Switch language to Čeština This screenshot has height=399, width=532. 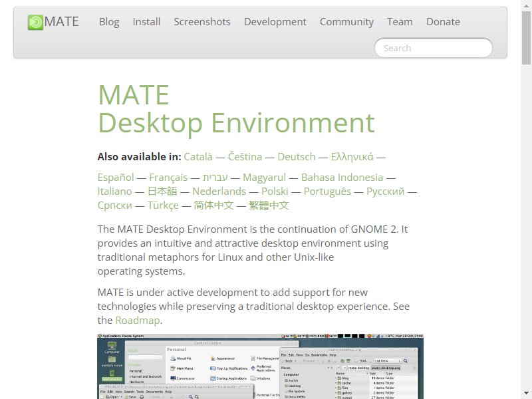(245, 157)
